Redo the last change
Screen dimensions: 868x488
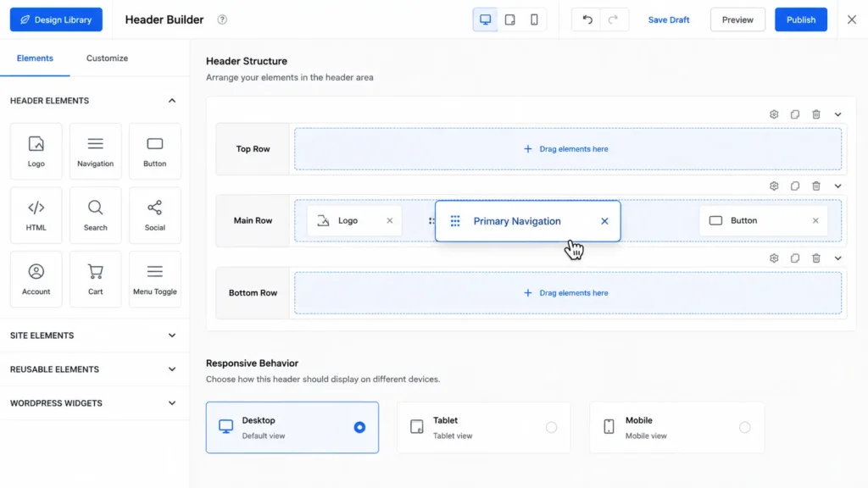pyautogui.click(x=613, y=19)
